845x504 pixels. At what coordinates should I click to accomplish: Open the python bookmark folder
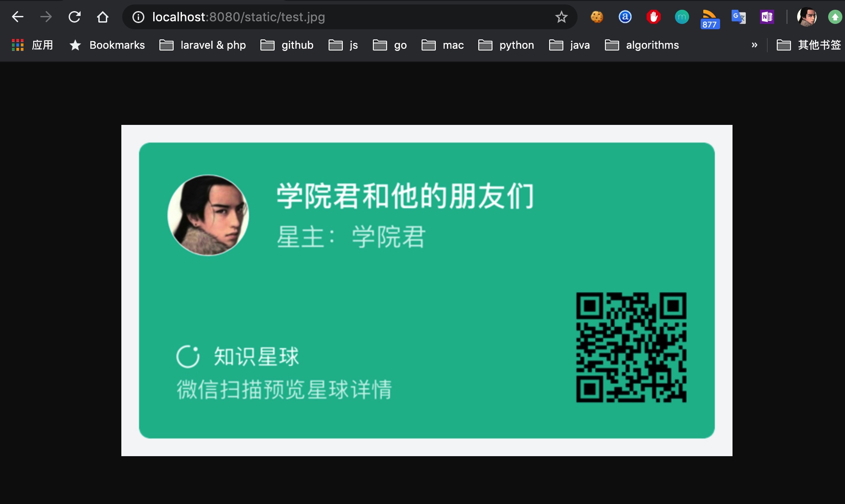point(506,45)
